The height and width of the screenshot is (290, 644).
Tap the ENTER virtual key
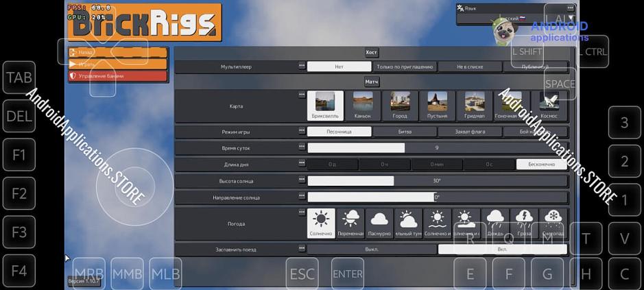point(348,274)
